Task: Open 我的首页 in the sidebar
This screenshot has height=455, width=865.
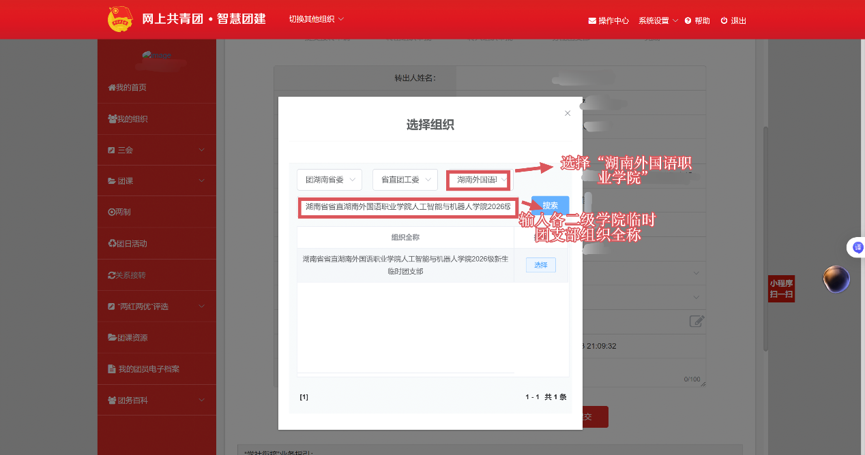Action: (157, 88)
